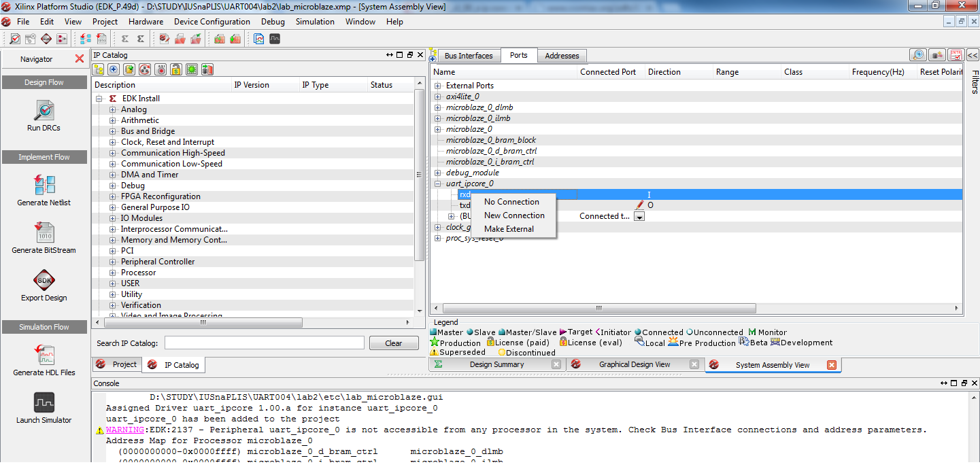Click the connection plug icon above Ports table
This screenshot has width=980, height=469.
click(937, 55)
